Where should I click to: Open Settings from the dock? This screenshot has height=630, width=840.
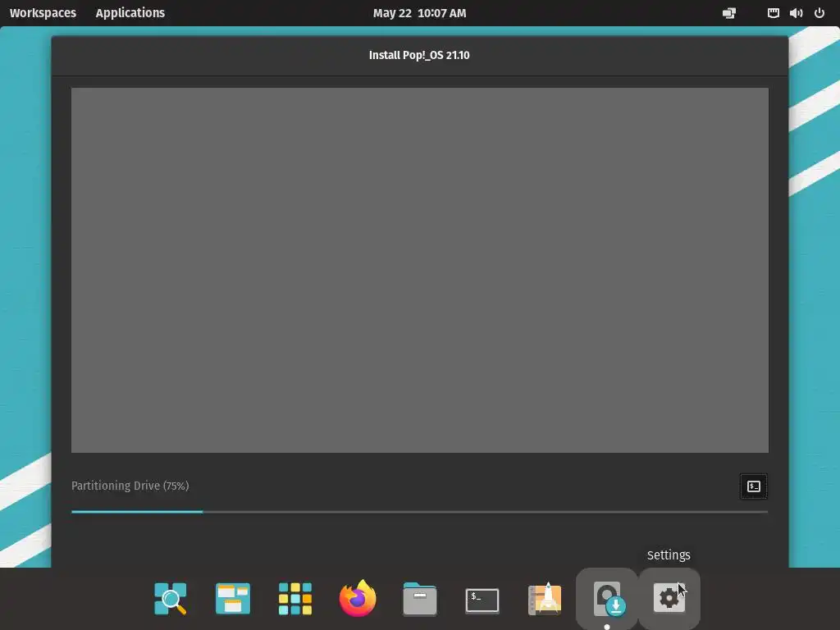[x=669, y=597]
